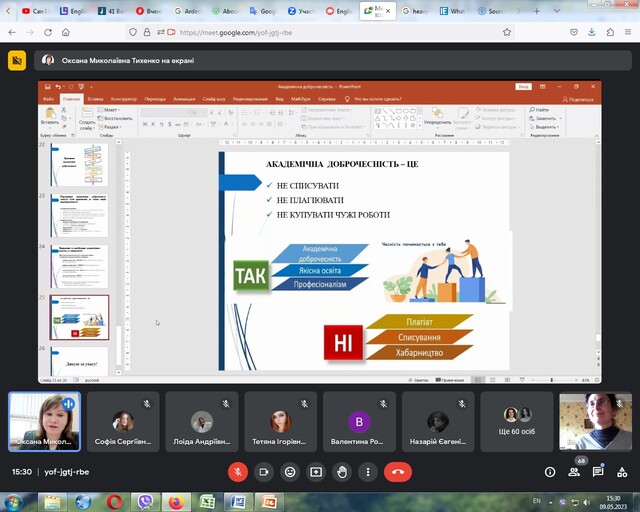
Task: Open the activities panel icon
Action: click(x=620, y=472)
